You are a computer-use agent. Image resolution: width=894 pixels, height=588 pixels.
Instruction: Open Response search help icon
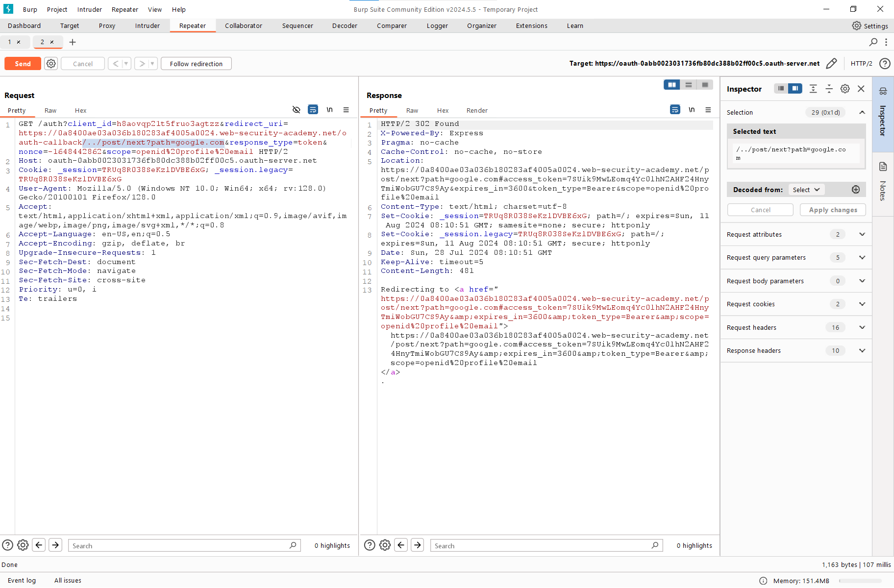point(370,545)
